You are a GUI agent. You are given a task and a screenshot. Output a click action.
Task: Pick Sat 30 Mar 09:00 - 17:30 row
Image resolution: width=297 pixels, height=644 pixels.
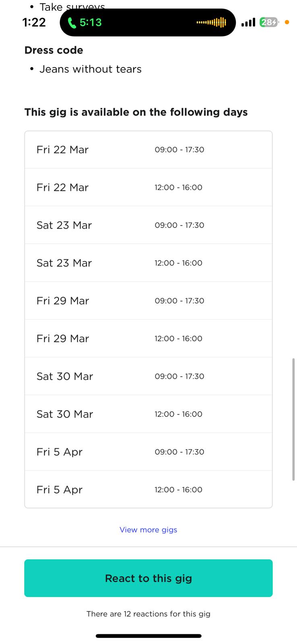[148, 376]
